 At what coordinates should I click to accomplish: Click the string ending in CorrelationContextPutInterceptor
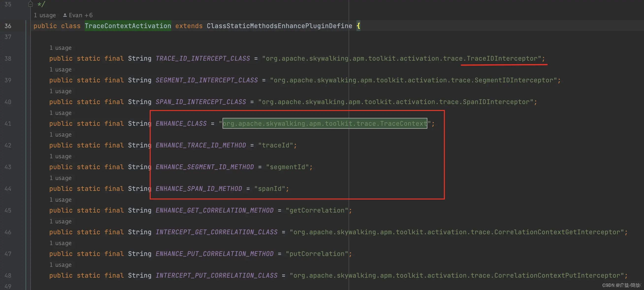457,275
